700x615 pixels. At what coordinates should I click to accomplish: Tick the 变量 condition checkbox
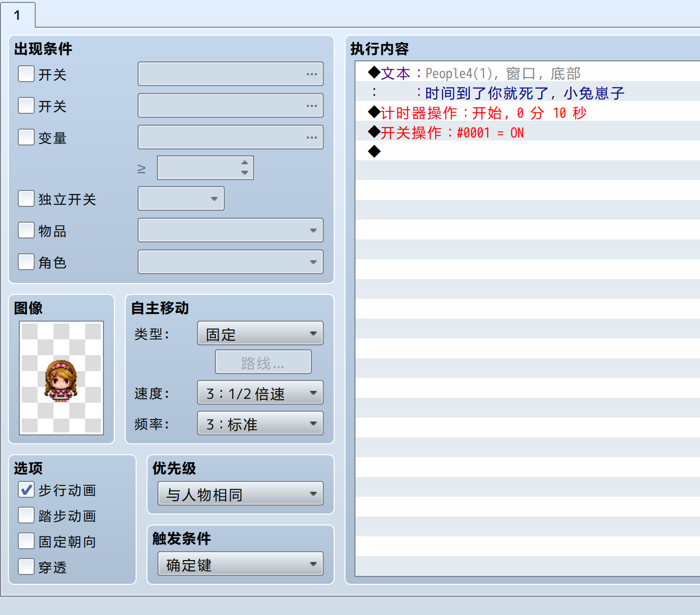click(26, 137)
